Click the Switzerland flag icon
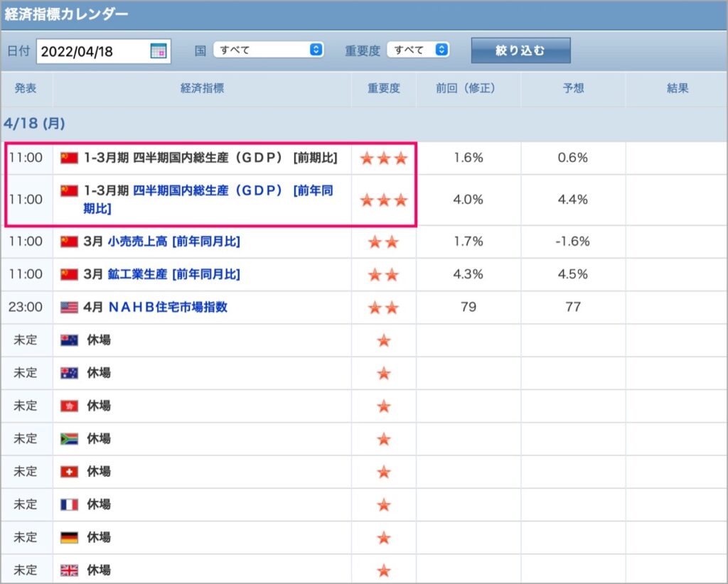The height and width of the screenshot is (584, 728). pyautogui.click(x=69, y=472)
